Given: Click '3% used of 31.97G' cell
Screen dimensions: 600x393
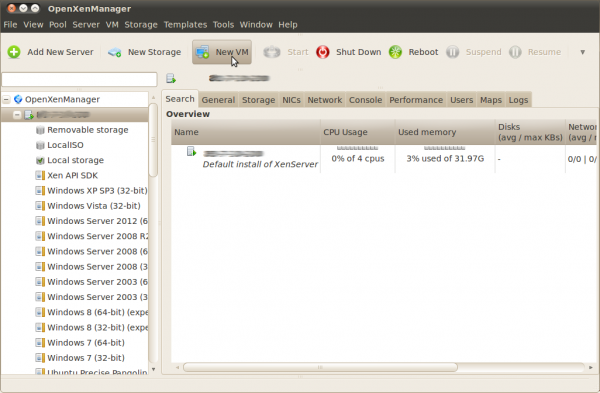Looking at the screenshot, I should coord(445,158).
